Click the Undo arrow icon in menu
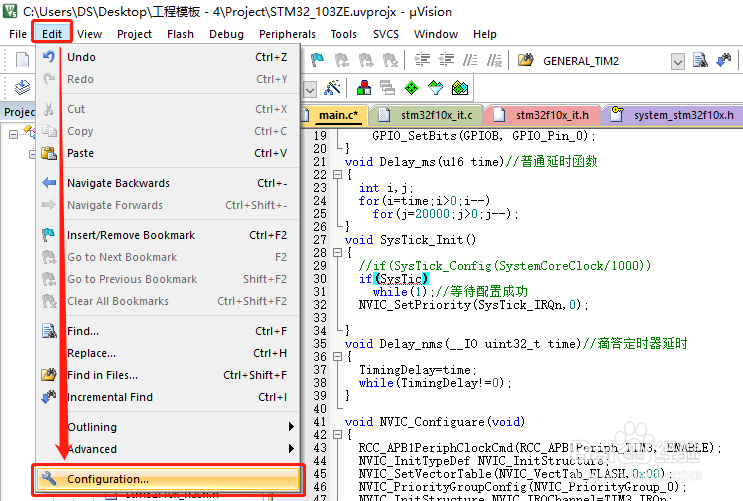 [49, 57]
